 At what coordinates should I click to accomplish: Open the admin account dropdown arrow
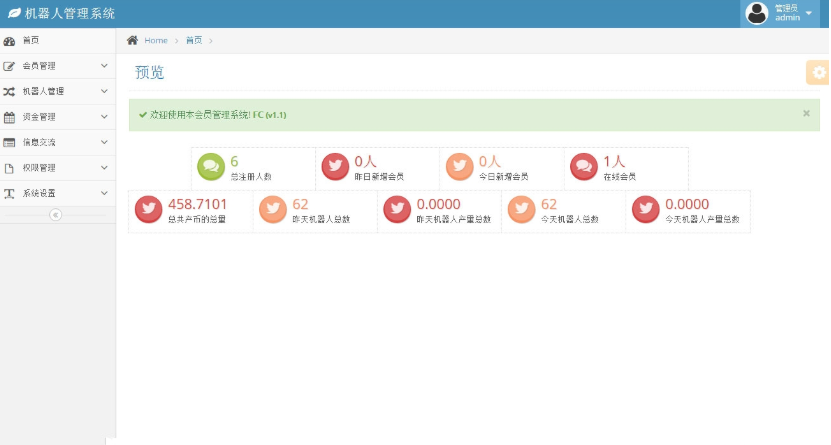(809, 13)
